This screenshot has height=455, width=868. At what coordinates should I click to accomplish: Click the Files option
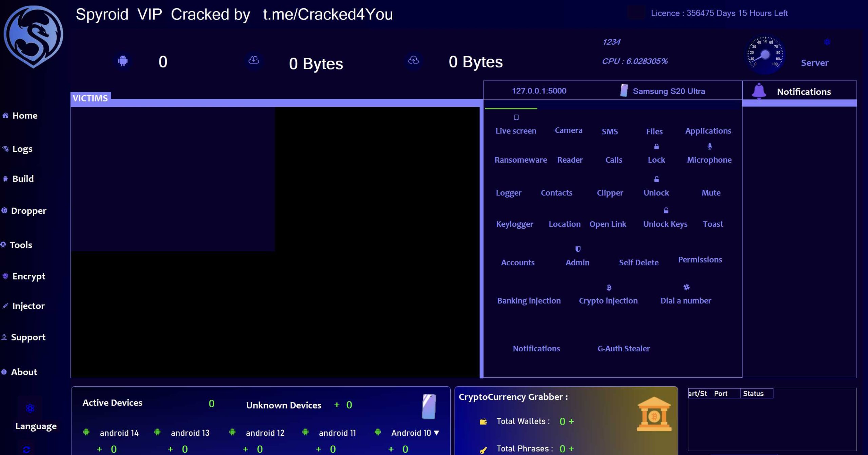[x=654, y=131]
